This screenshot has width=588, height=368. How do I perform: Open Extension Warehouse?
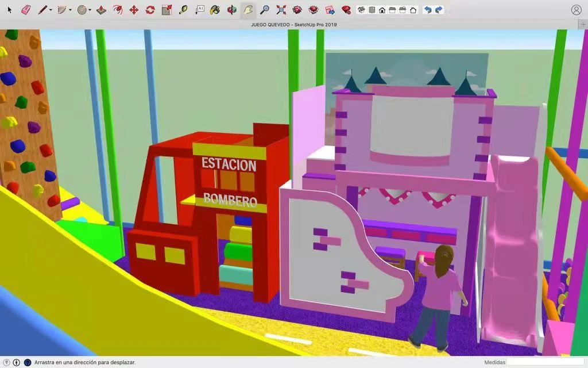314,10
